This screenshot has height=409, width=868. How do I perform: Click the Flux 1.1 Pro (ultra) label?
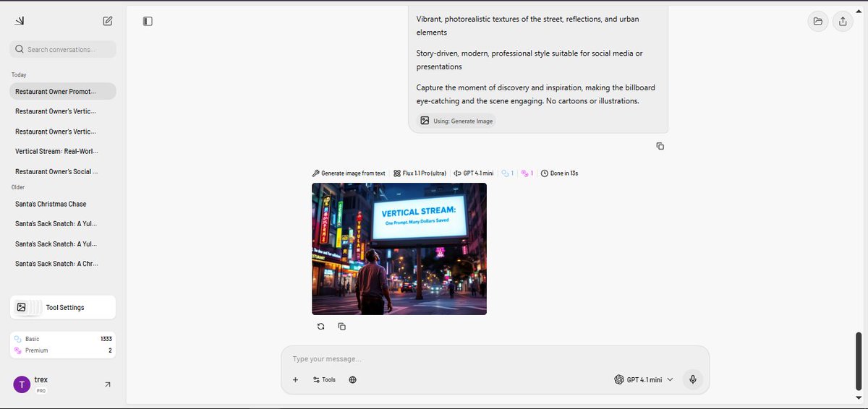point(420,173)
